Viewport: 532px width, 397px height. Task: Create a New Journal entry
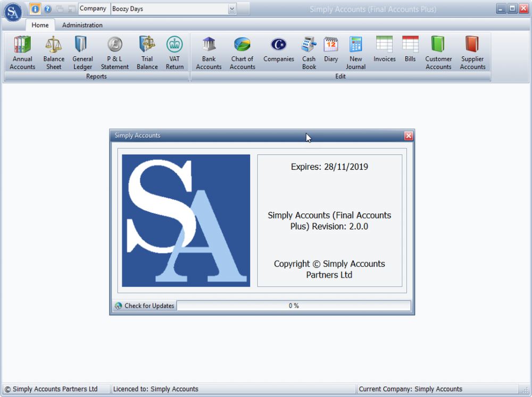click(355, 53)
